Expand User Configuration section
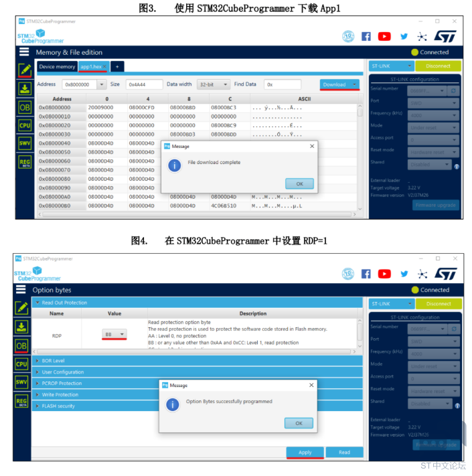This screenshot has width=472, height=476. (37, 372)
